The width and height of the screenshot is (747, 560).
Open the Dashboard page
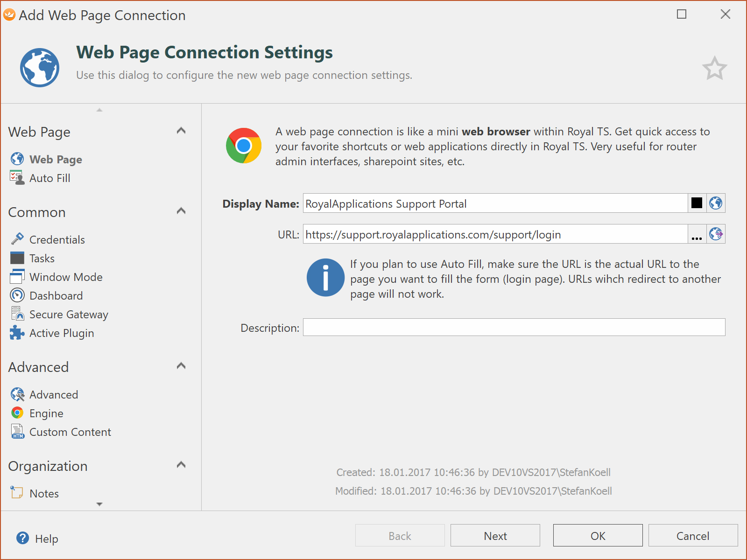(56, 296)
